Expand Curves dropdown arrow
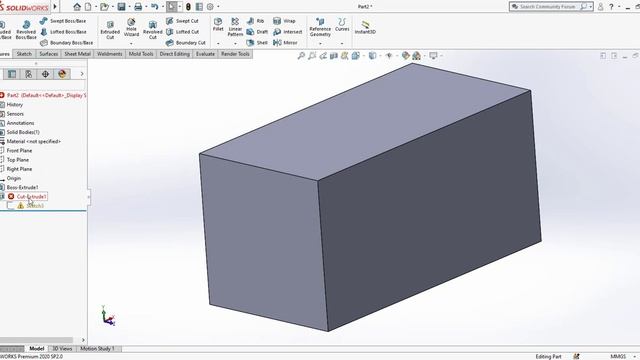 pos(342,43)
